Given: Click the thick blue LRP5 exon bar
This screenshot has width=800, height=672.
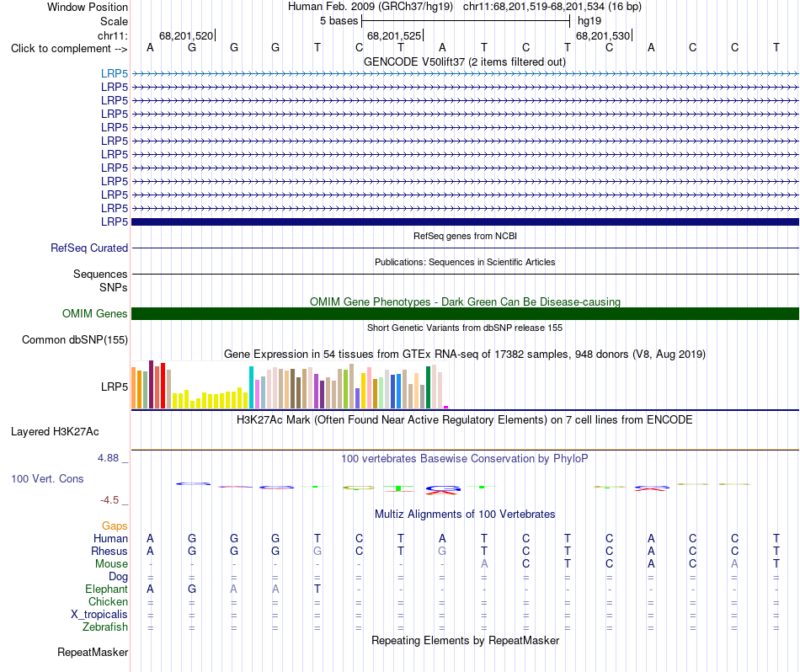Looking at the screenshot, I should 465,222.
